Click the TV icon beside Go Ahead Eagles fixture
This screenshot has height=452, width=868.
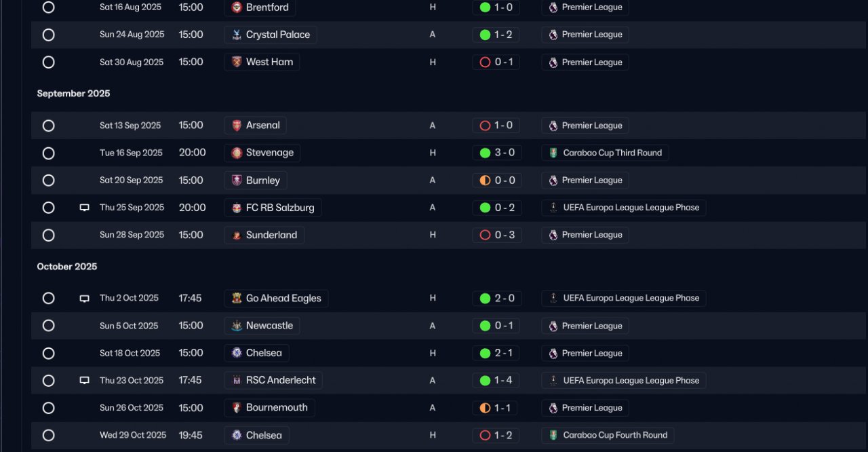coord(85,299)
